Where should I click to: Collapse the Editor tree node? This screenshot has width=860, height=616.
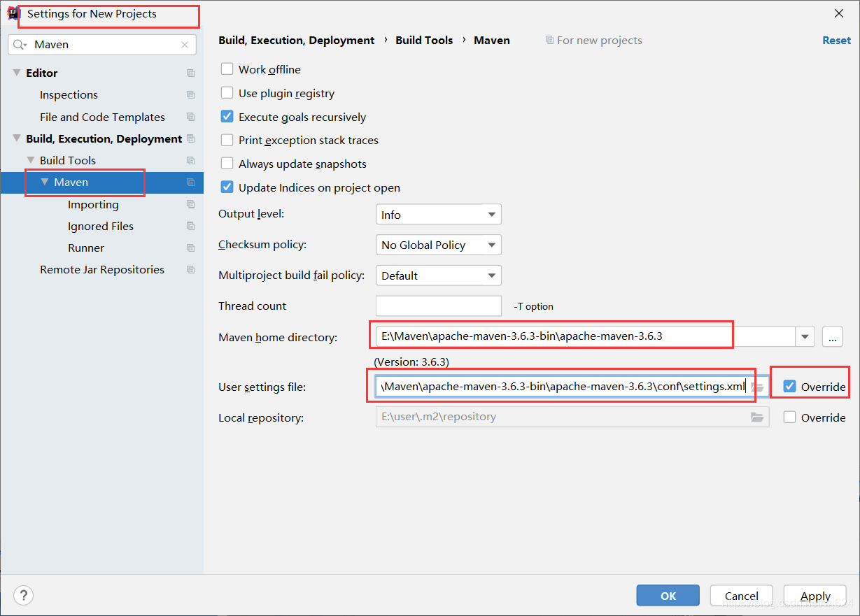tap(17, 73)
